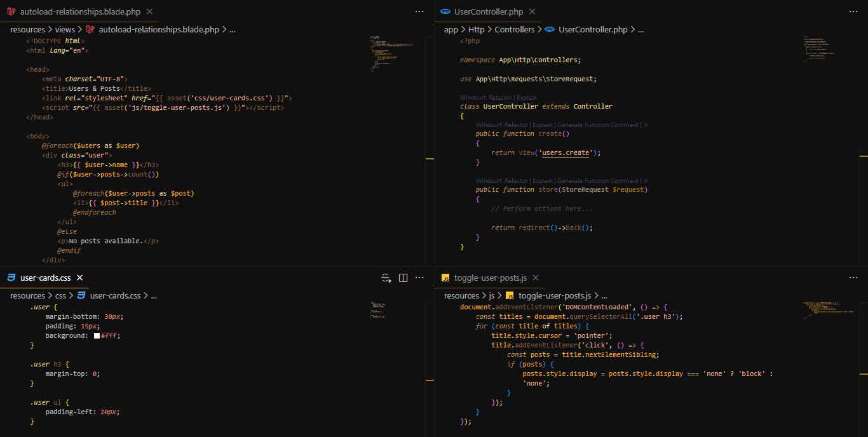Open More Actions in the blade editor group

(419, 11)
